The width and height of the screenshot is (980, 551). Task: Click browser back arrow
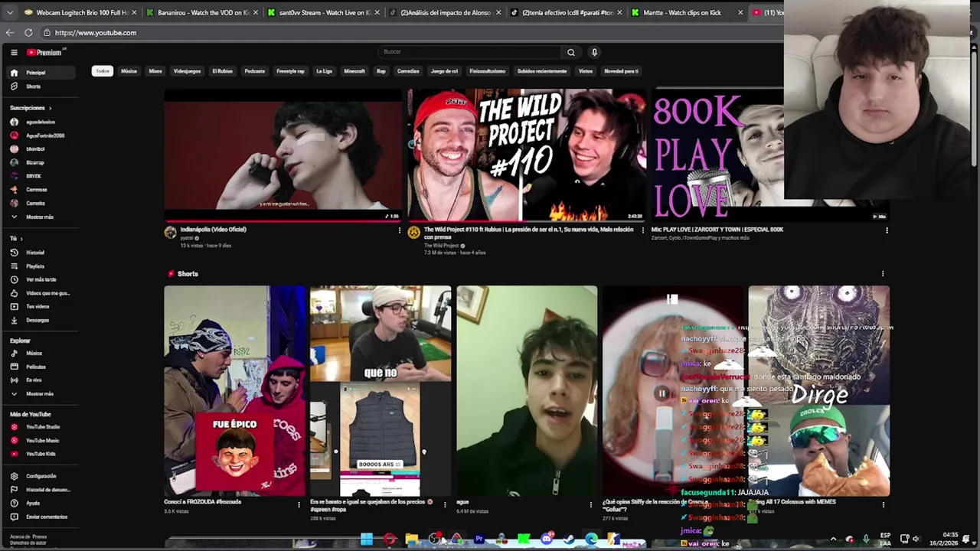tap(10, 32)
